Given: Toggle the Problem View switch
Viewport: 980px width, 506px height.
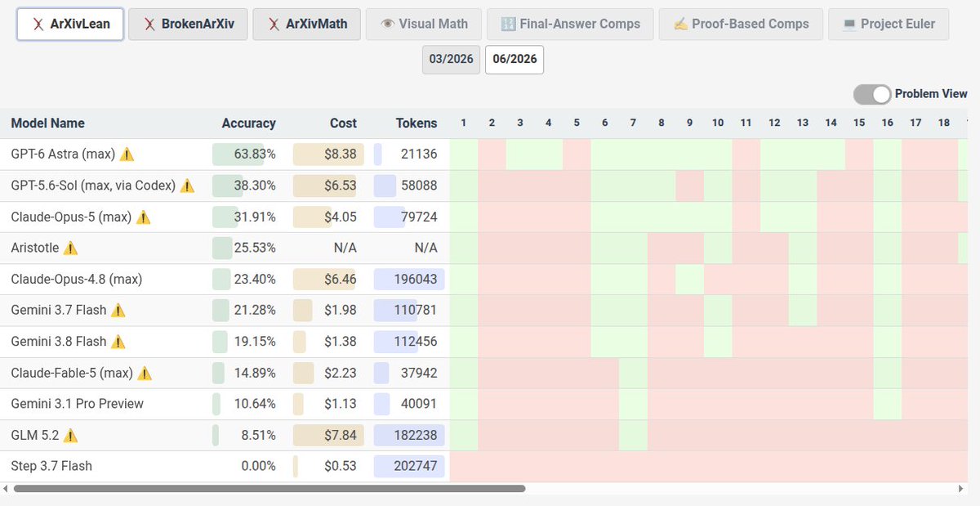Looking at the screenshot, I should click(872, 94).
